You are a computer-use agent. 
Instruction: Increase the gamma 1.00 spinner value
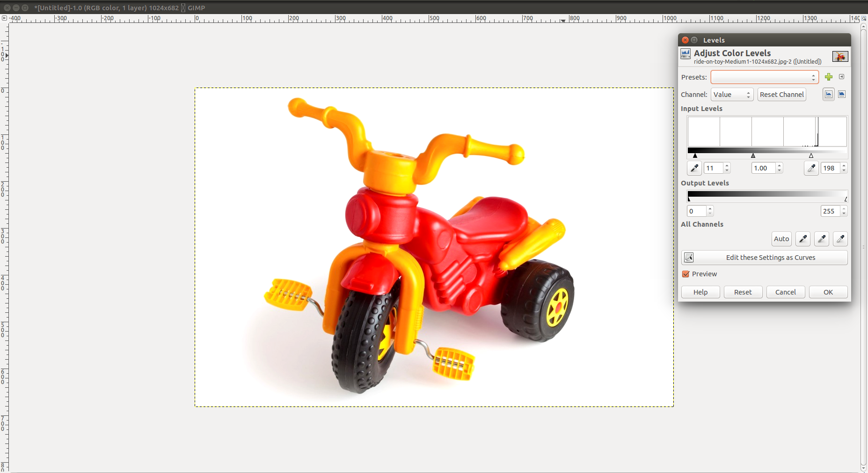click(x=780, y=166)
